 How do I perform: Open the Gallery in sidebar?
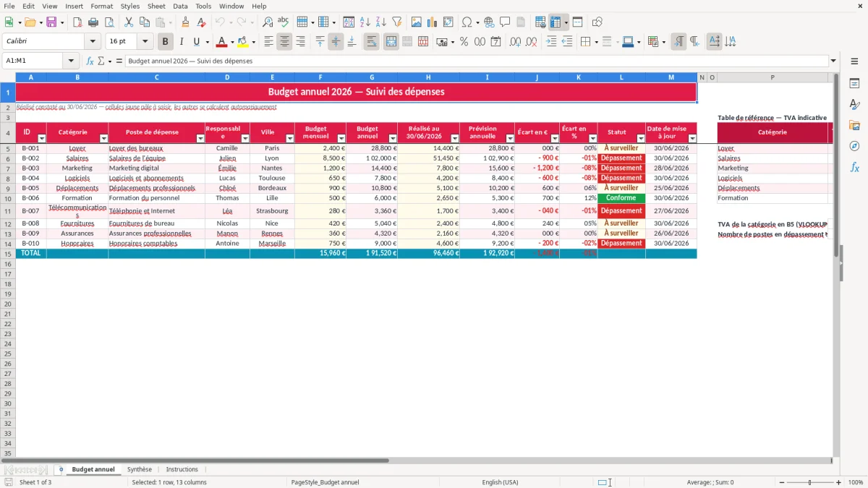(854, 125)
